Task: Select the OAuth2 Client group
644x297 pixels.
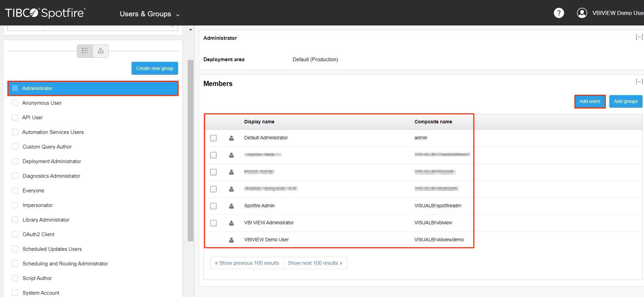Action: tap(38, 234)
